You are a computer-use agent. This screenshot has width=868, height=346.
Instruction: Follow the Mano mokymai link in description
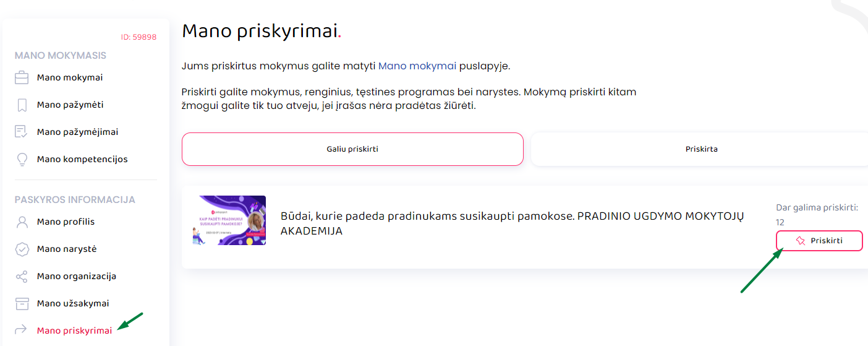click(417, 66)
